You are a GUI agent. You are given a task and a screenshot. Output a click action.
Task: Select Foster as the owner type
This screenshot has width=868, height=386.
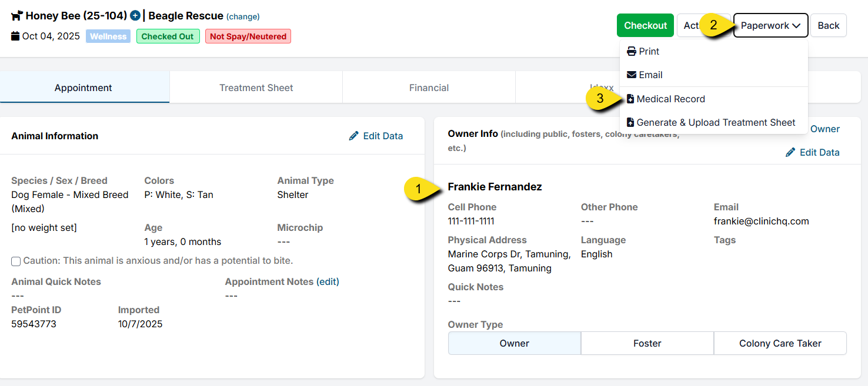click(647, 344)
